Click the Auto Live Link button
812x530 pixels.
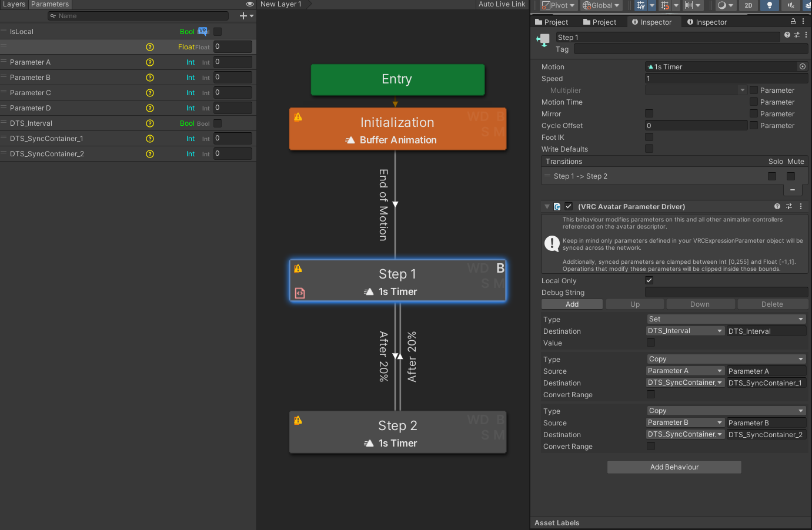pos(502,4)
